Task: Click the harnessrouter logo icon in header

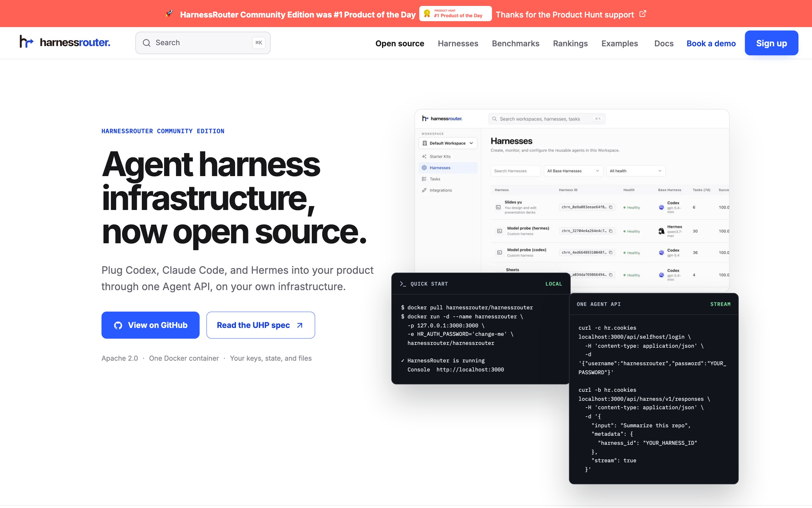Action: point(27,42)
